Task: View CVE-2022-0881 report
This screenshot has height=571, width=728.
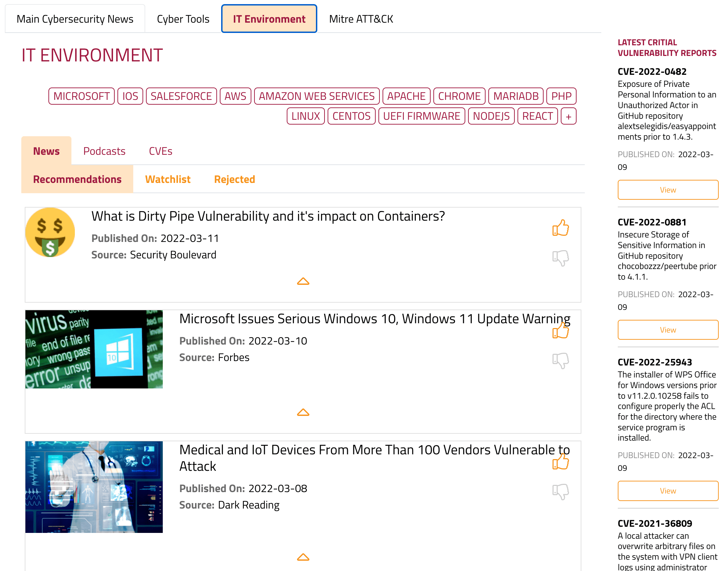Action: pyautogui.click(x=668, y=330)
